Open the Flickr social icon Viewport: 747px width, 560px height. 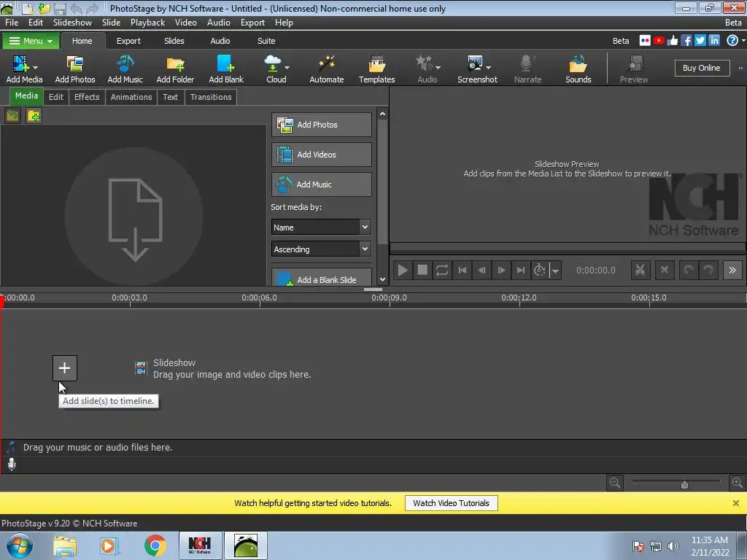coord(645,41)
